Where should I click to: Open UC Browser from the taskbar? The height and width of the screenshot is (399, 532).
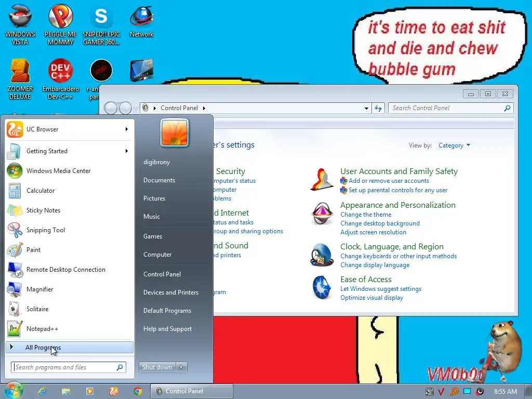point(114,391)
